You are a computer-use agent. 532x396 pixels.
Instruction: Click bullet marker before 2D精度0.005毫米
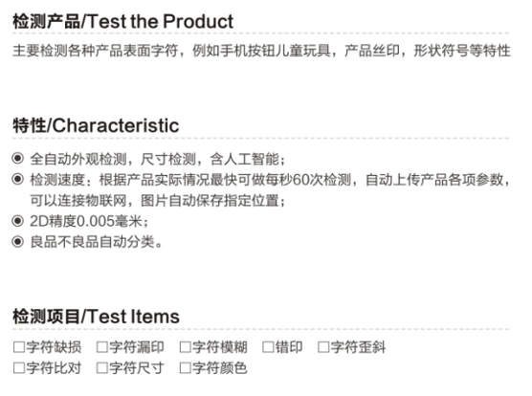click(17, 221)
